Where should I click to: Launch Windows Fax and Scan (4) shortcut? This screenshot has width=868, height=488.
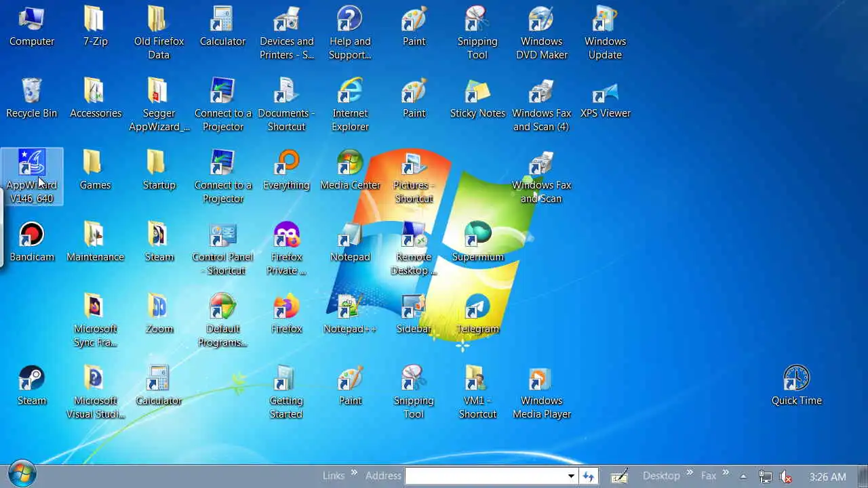pos(542,106)
